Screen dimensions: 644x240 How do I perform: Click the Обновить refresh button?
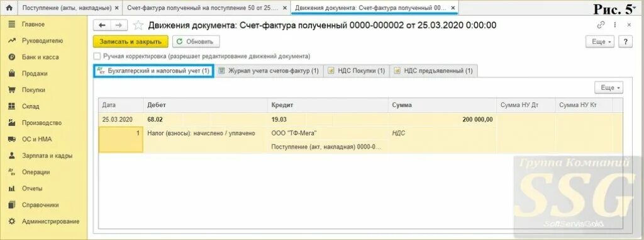pyautogui.click(x=196, y=42)
